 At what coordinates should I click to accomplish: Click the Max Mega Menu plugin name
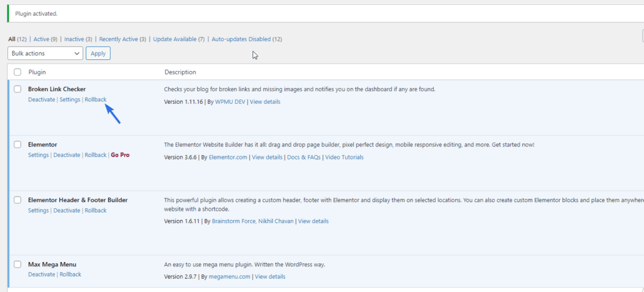click(52, 264)
